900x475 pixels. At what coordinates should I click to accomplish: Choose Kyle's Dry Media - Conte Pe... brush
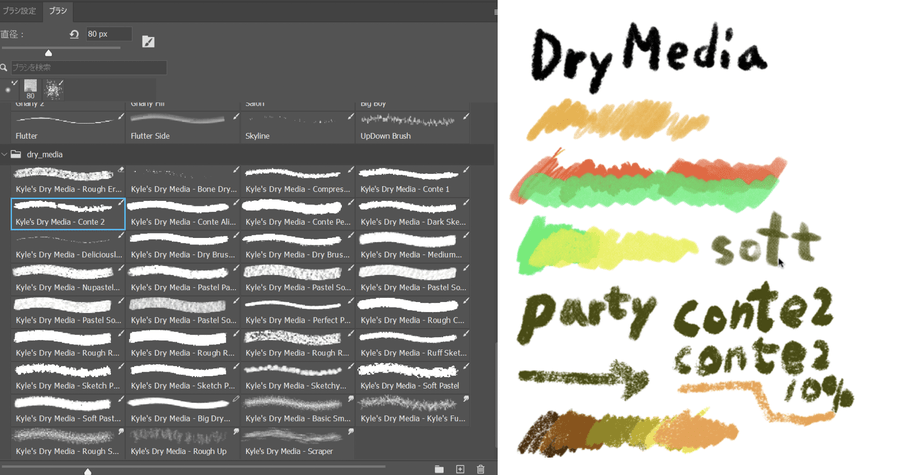297,213
